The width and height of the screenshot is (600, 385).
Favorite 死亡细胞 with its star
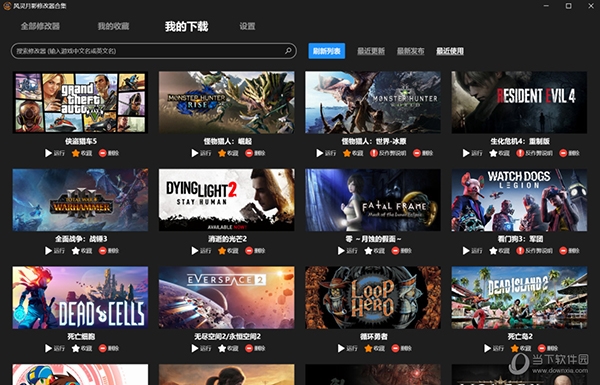(x=82, y=348)
